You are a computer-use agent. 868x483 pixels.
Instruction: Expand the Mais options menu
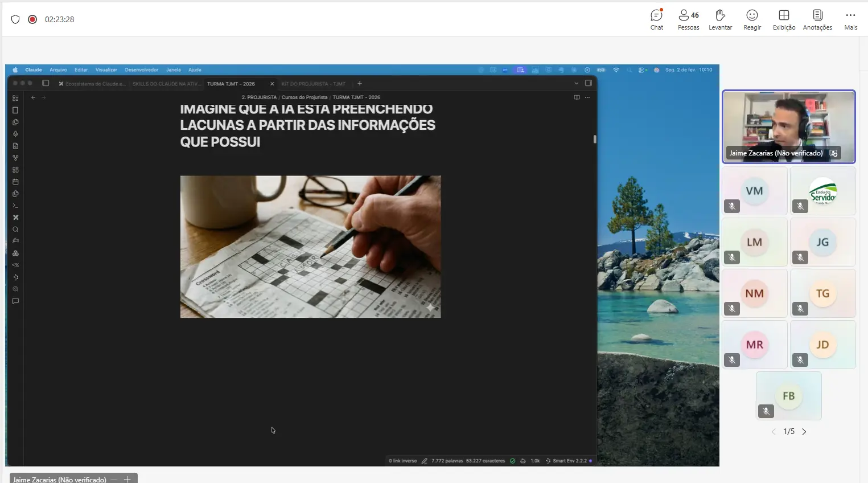[x=850, y=19]
